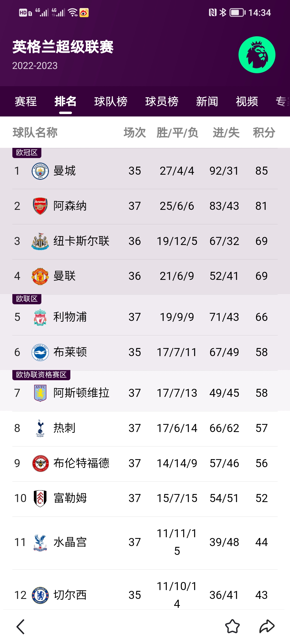This screenshot has width=290, height=644.
Task: Tap the 欧冠区 zone label
Action: (x=27, y=153)
